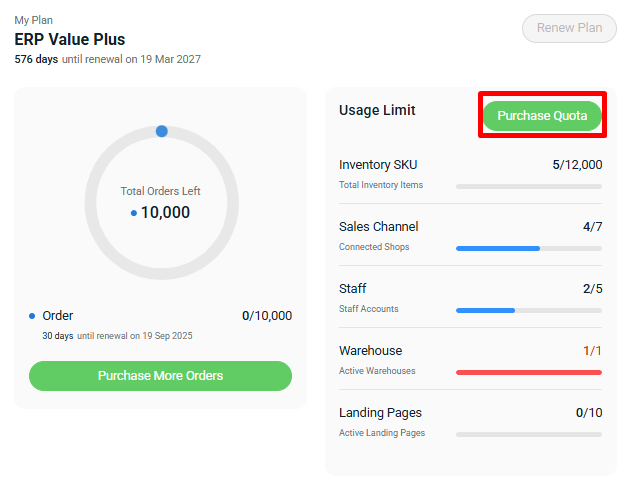Viewport: 634px width, 500px height.
Task: Click the Total Orders Left ring chart
Action: click(x=162, y=202)
